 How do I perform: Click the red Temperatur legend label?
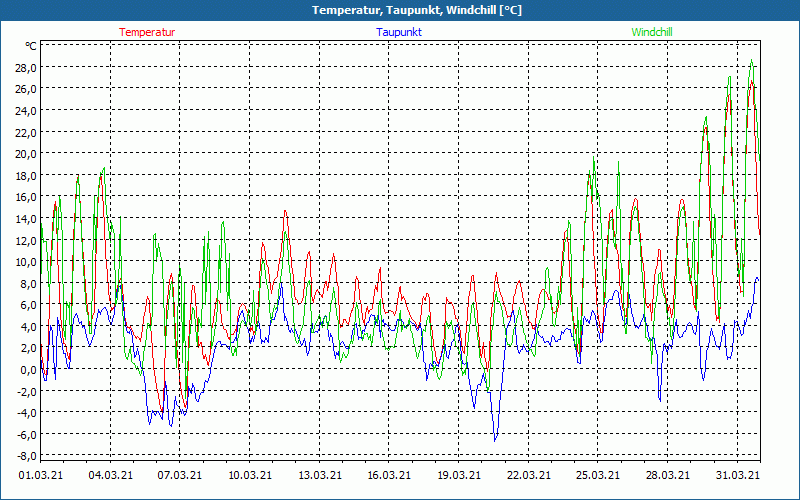pos(147,32)
